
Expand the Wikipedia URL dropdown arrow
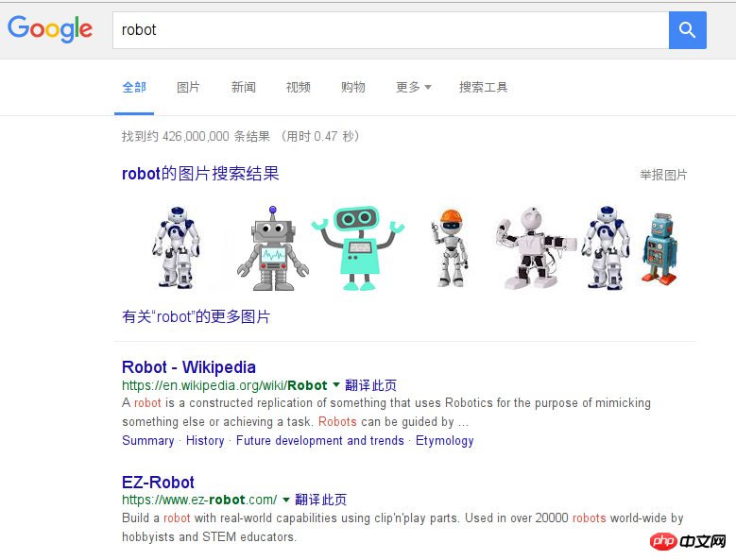pyautogui.click(x=336, y=385)
